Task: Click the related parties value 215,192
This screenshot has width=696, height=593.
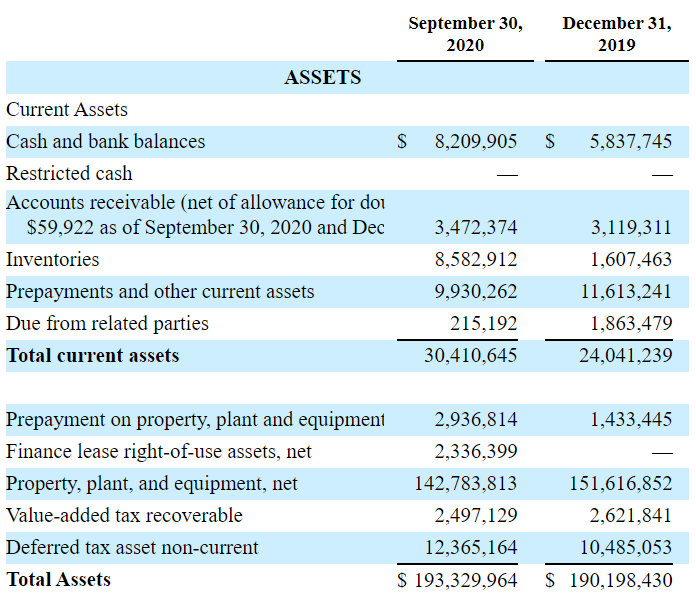Action: [x=484, y=324]
